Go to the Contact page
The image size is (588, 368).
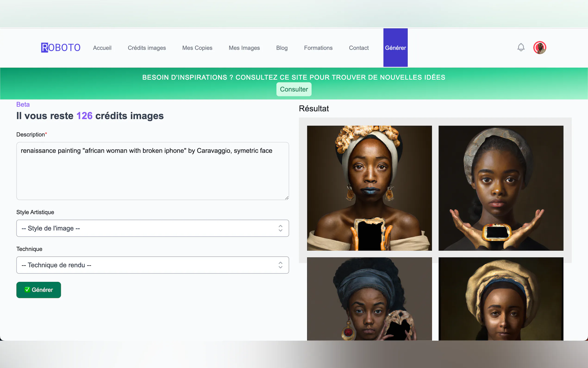coord(359,48)
